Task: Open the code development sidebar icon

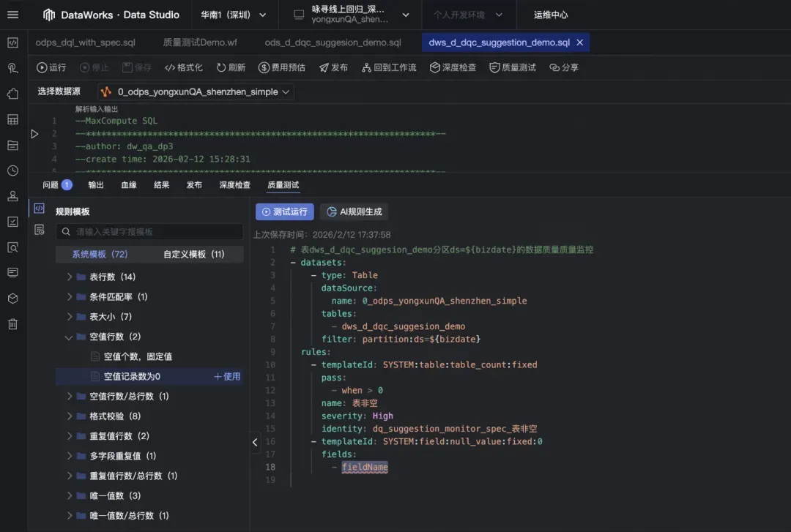Action: tap(12, 43)
